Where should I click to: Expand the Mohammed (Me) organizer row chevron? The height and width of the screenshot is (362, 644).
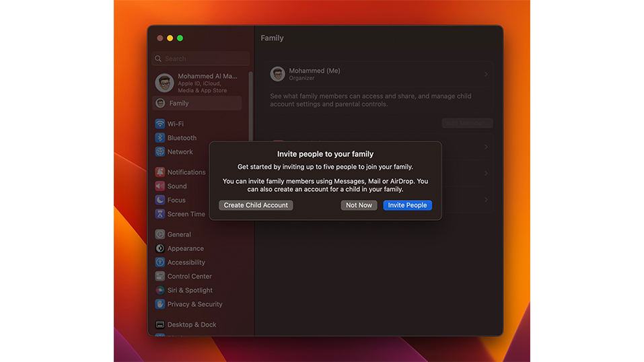click(x=486, y=74)
